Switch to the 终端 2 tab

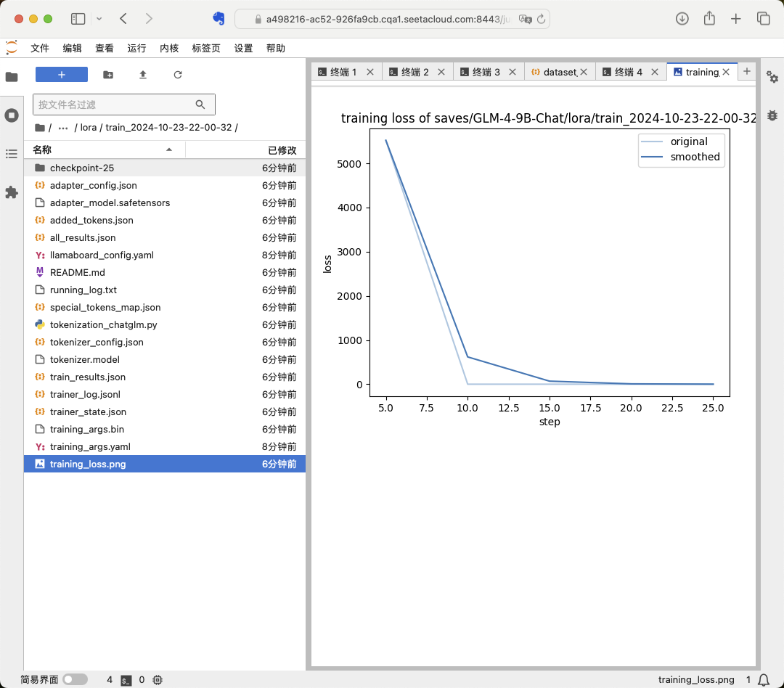coord(415,72)
